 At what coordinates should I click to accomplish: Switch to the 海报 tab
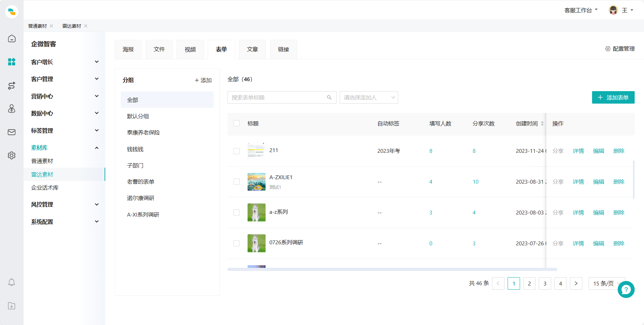pyautogui.click(x=128, y=49)
